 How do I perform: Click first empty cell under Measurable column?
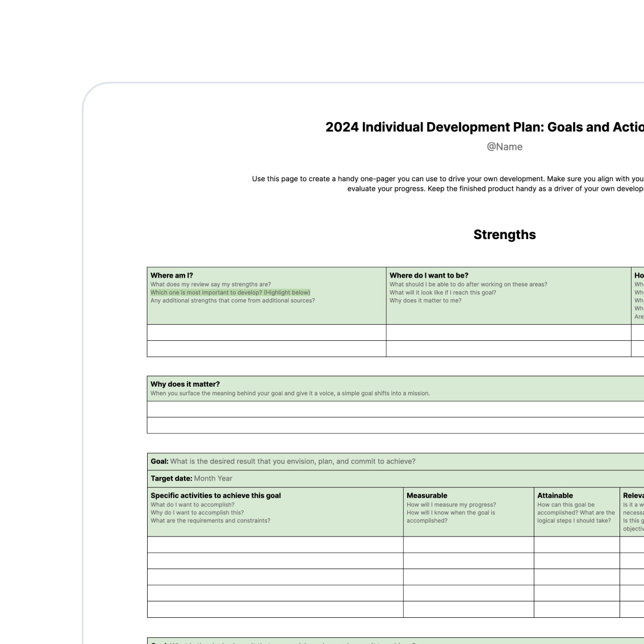pos(469,545)
